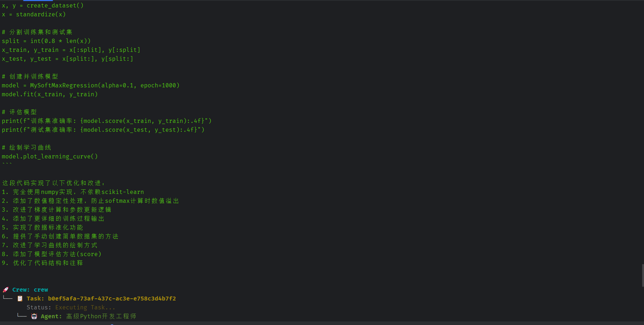This screenshot has height=325, width=644.
Task: Click list item 4 '添加了更详细的训练过程输出'
Action: pyautogui.click(x=53, y=219)
